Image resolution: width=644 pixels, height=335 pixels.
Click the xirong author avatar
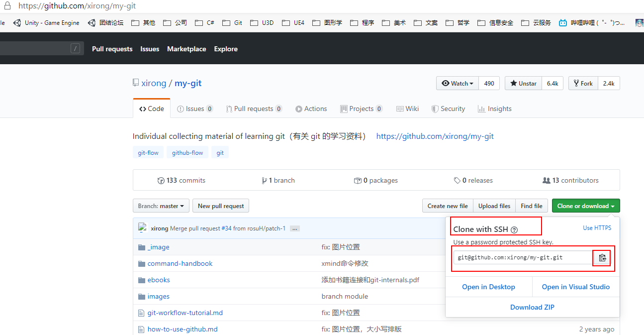[x=143, y=228]
